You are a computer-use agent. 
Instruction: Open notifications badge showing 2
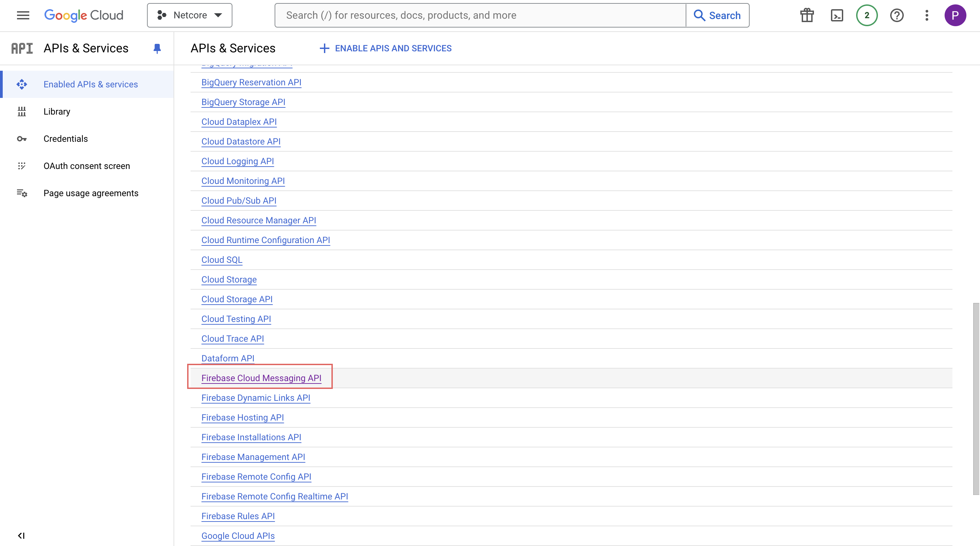point(867,15)
